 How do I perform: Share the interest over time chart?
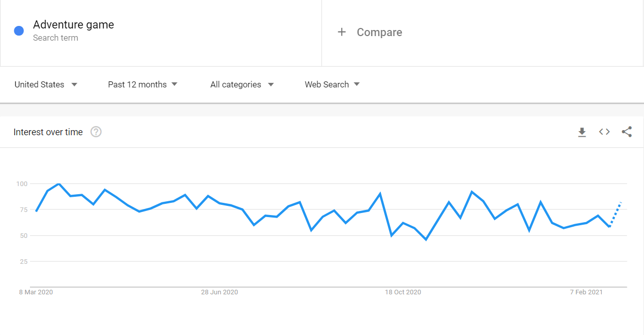[x=627, y=132]
